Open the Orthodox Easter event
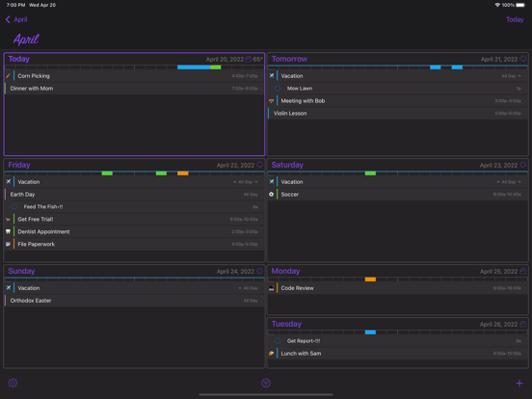The height and width of the screenshot is (399, 532). tap(134, 301)
